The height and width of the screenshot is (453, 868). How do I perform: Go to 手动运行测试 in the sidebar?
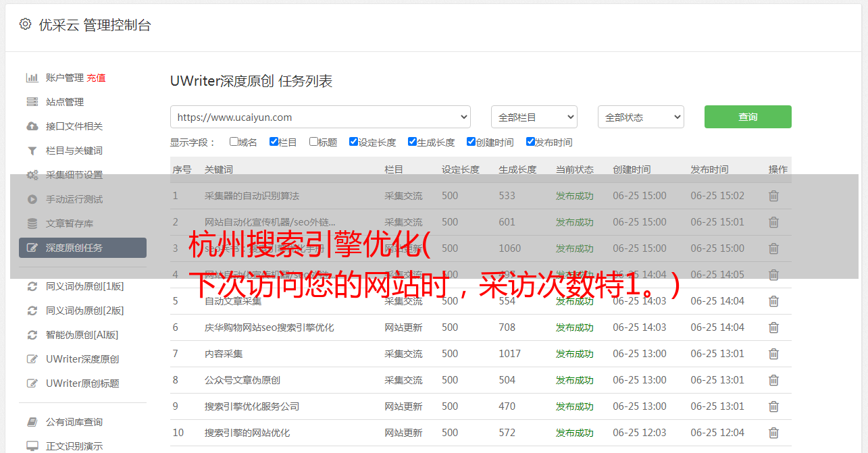click(x=74, y=199)
